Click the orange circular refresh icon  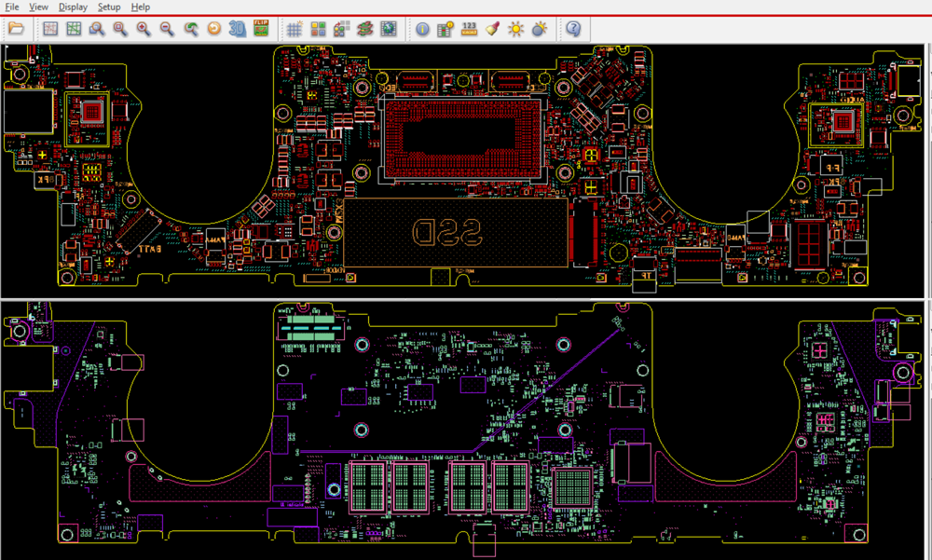[214, 29]
